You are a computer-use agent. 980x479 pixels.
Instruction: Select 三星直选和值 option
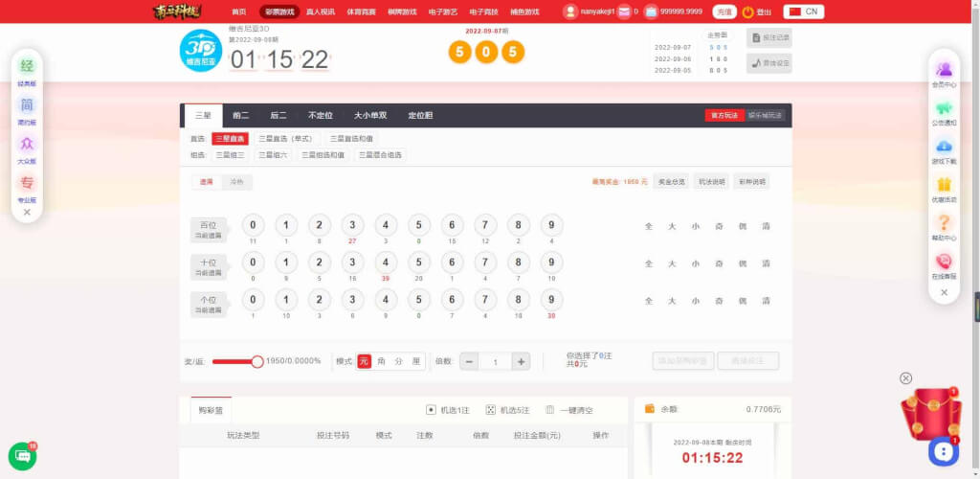click(x=351, y=139)
